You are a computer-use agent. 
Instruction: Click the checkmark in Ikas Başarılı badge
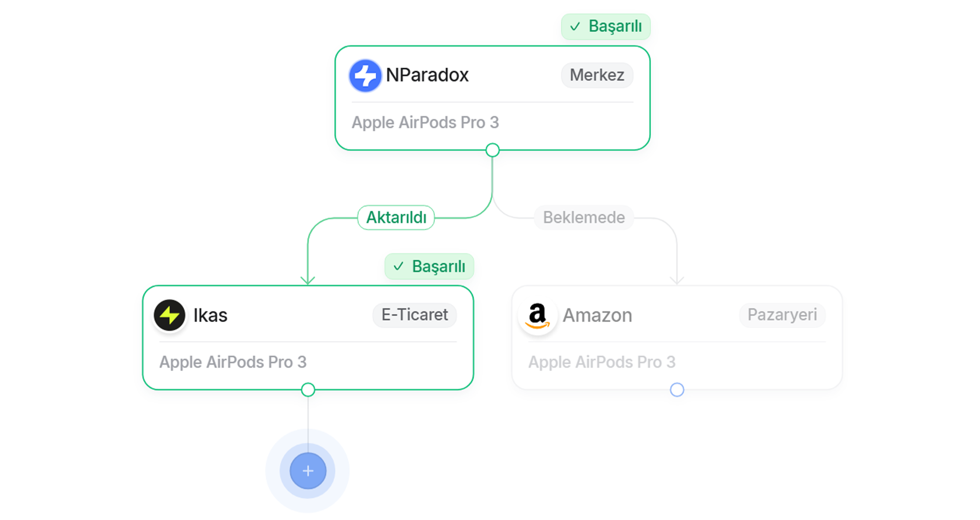point(399,267)
